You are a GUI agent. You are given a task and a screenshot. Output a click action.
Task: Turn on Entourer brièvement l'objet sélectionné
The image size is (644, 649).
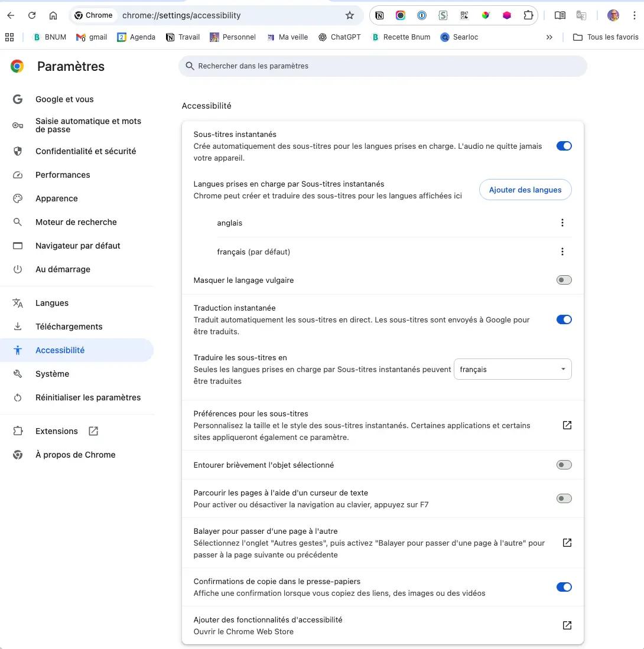564,465
